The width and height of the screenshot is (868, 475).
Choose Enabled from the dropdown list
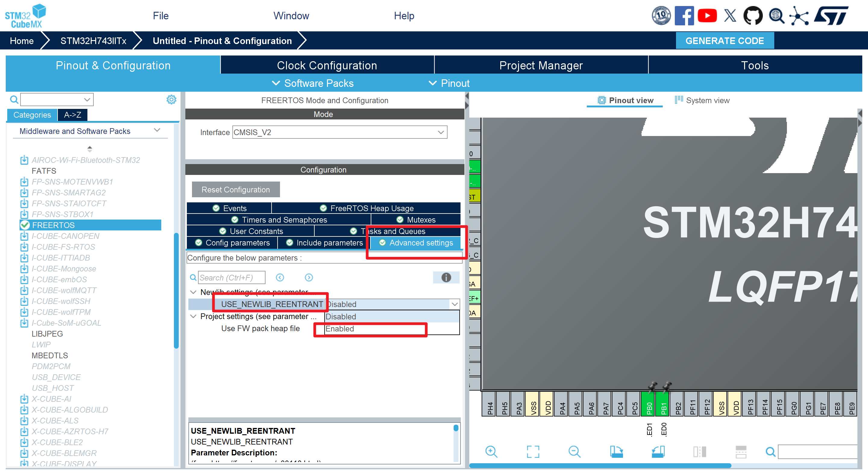pyautogui.click(x=392, y=329)
